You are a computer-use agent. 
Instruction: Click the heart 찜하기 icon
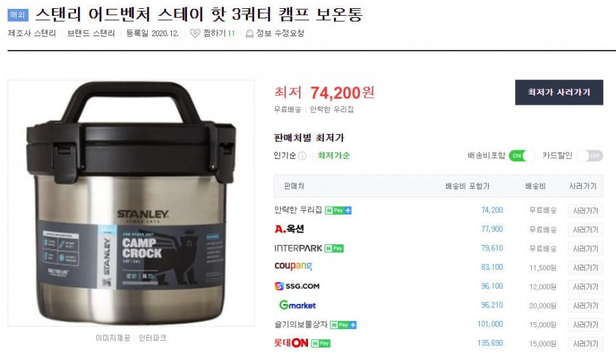pyautogui.click(x=195, y=34)
